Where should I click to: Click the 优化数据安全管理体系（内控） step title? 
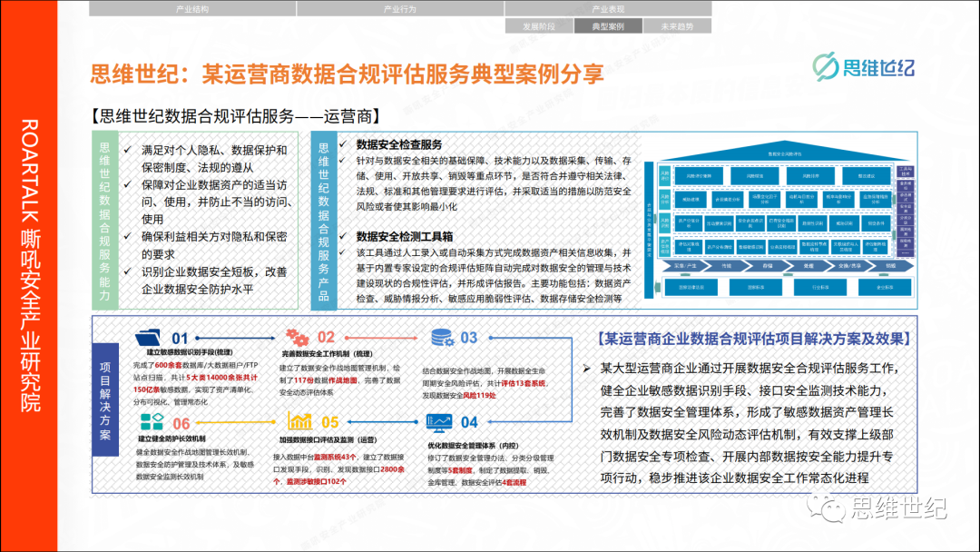pyautogui.click(x=473, y=445)
